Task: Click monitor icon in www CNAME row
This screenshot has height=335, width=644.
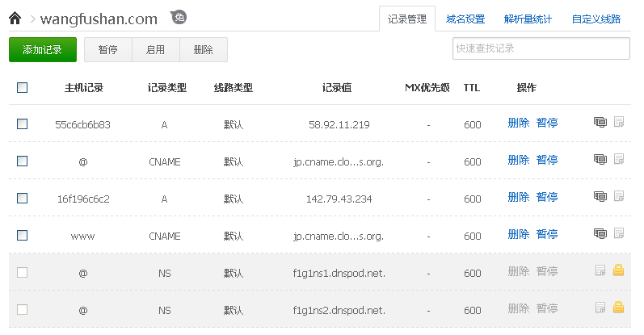Action: [x=600, y=234]
